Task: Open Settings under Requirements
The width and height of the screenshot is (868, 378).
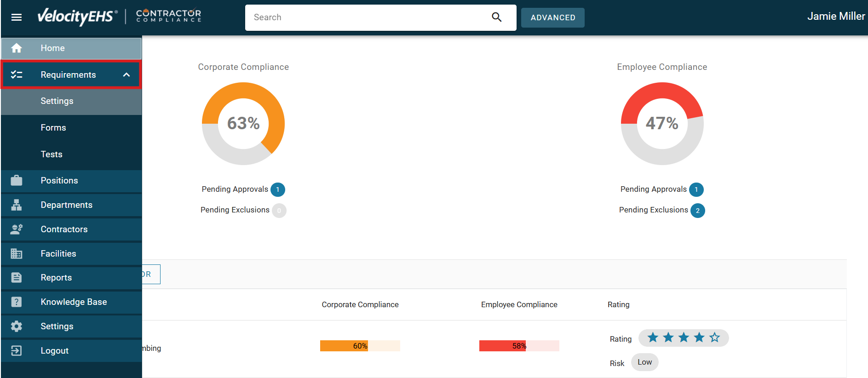Action: (x=57, y=101)
